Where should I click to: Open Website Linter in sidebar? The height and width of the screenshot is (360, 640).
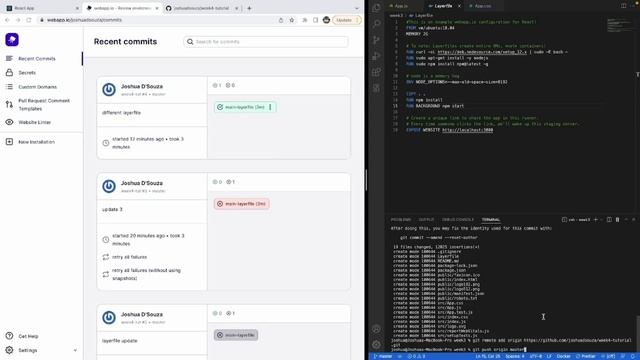tap(34, 122)
